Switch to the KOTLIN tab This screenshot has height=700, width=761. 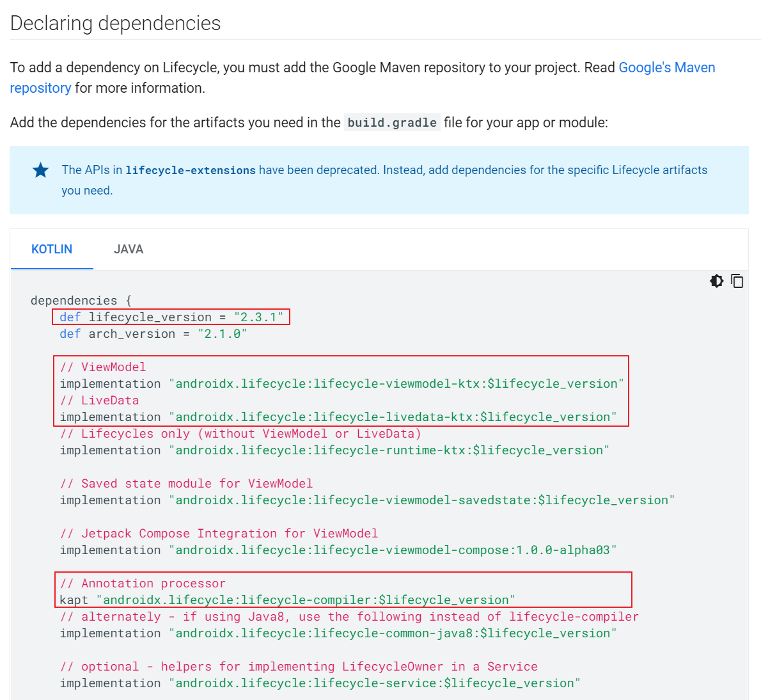pyautogui.click(x=52, y=250)
